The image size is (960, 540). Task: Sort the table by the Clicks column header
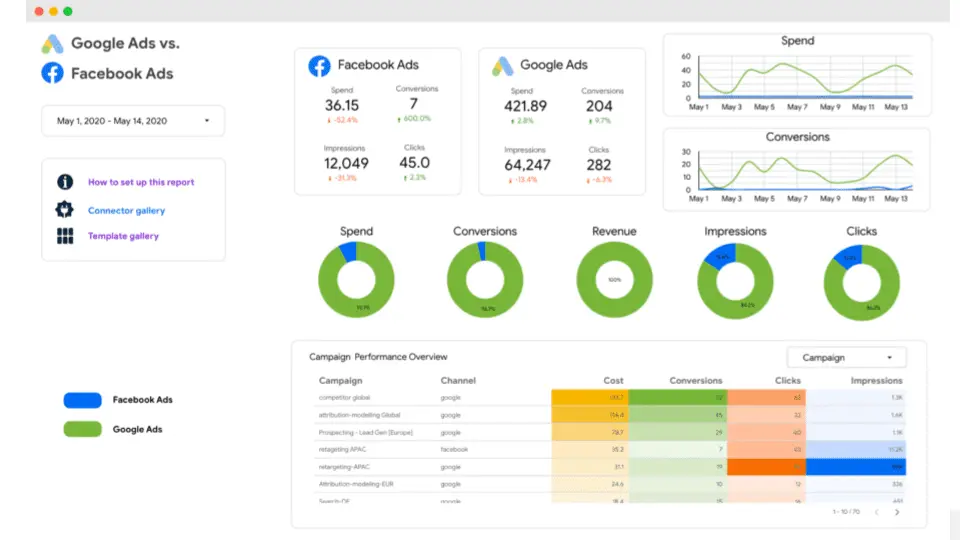pyautogui.click(x=787, y=380)
